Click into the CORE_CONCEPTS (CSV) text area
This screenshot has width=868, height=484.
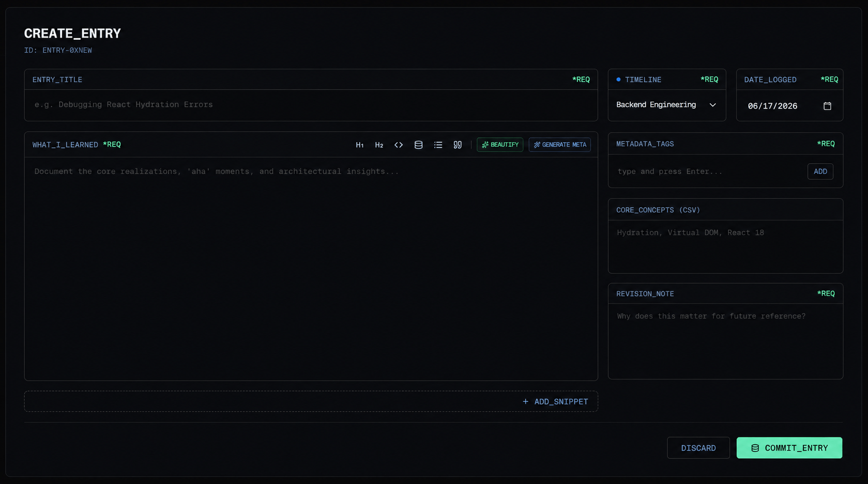(725, 246)
